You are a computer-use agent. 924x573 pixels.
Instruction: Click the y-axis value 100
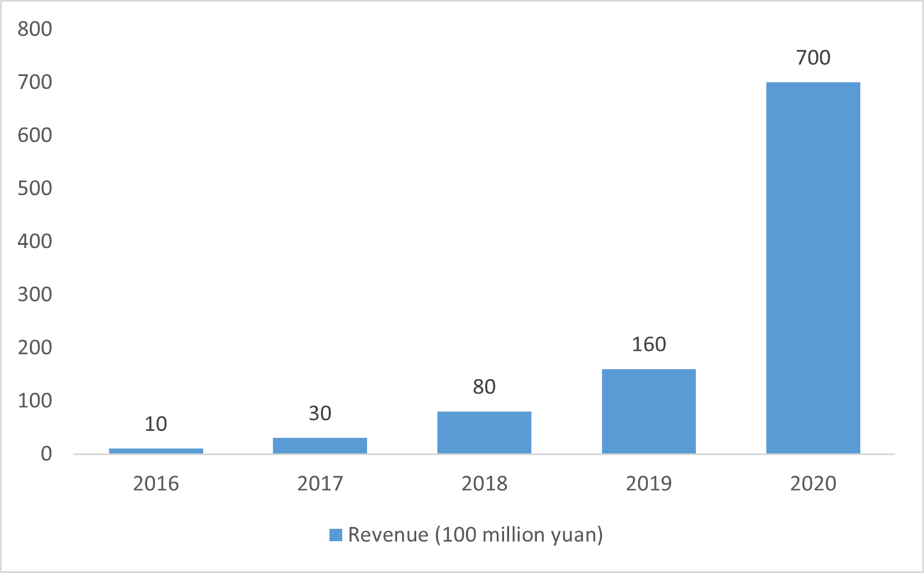click(x=35, y=400)
